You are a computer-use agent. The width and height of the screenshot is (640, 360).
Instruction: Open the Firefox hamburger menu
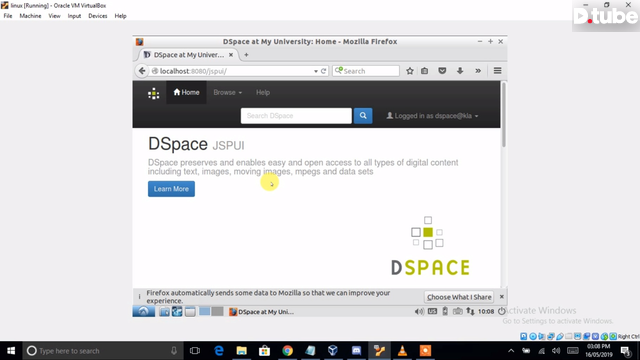point(497,71)
